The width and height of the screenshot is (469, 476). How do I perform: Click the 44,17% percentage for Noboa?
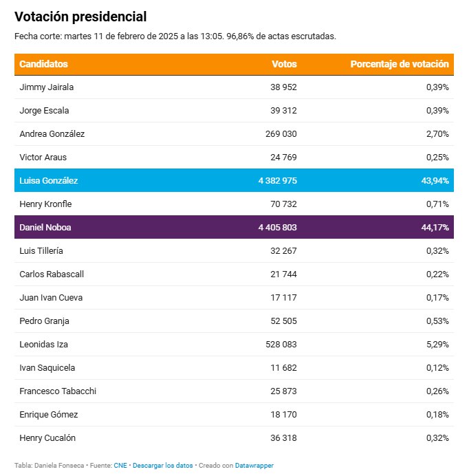(435, 228)
